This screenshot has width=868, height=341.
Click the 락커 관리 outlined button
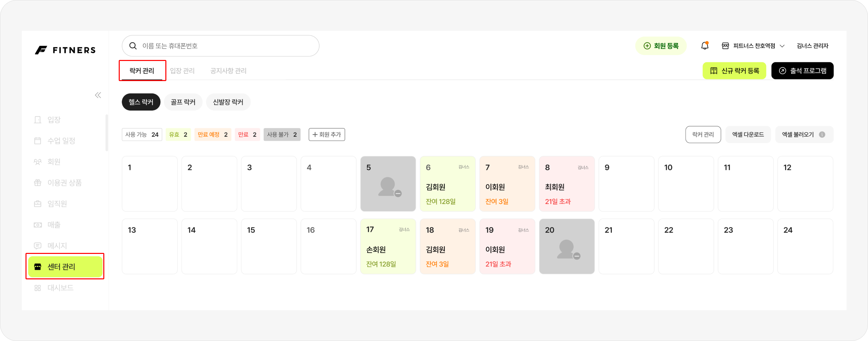[x=703, y=135]
